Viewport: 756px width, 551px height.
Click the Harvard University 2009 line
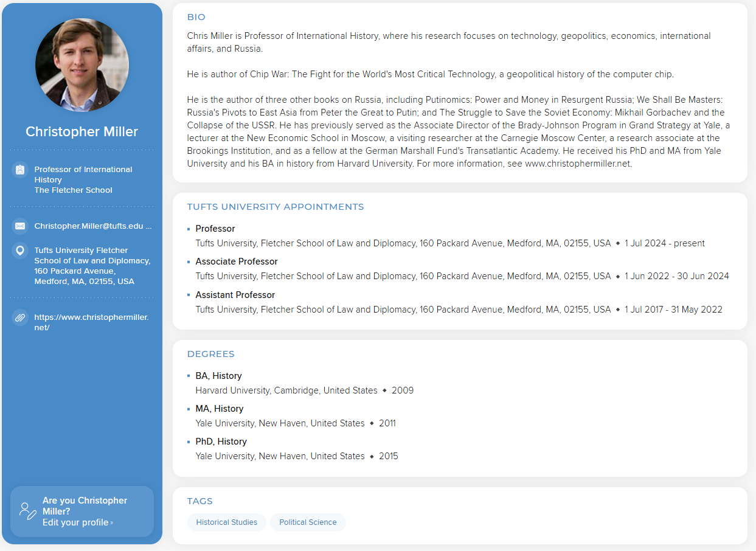(305, 390)
